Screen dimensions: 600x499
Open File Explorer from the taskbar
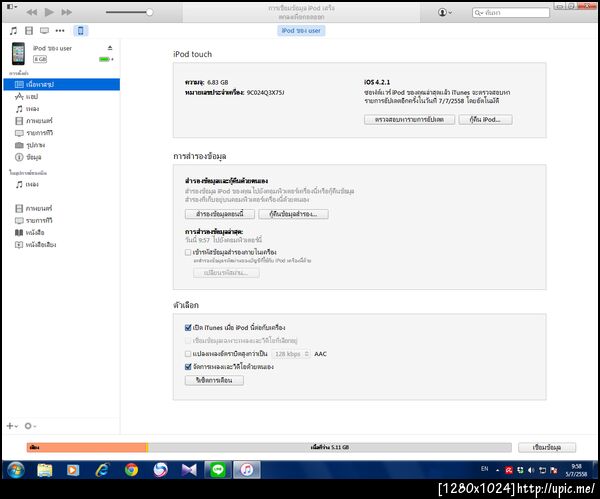pyautogui.click(x=45, y=470)
